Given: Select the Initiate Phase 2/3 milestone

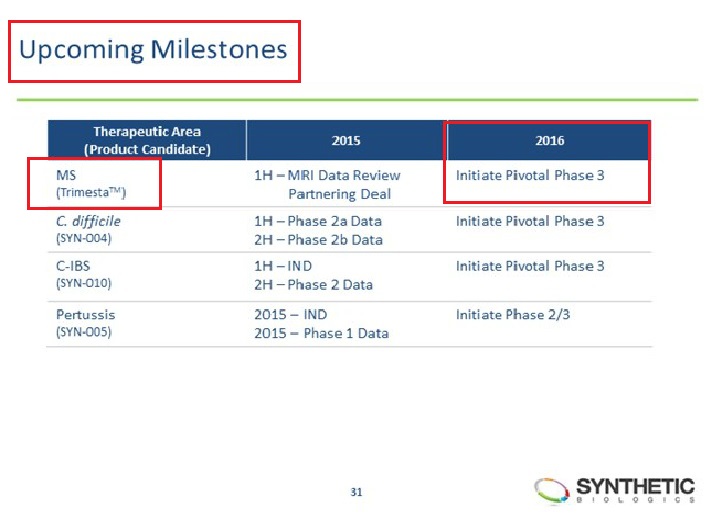Looking at the screenshot, I should (x=513, y=314).
